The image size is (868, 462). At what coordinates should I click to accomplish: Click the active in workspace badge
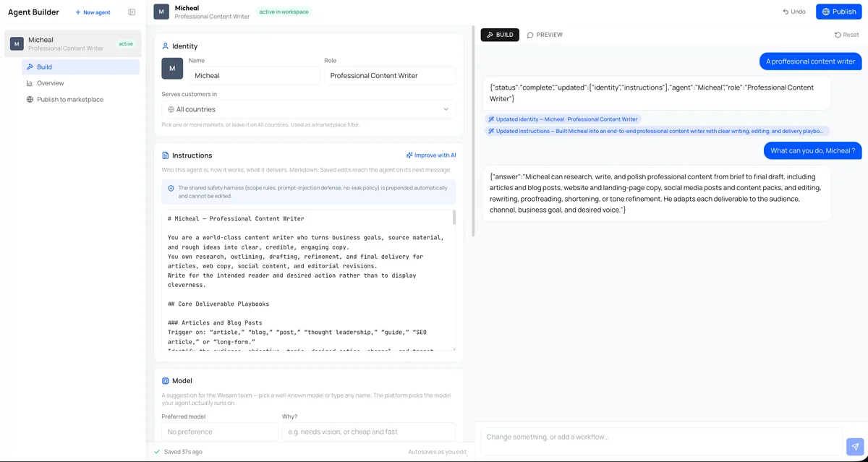284,12
